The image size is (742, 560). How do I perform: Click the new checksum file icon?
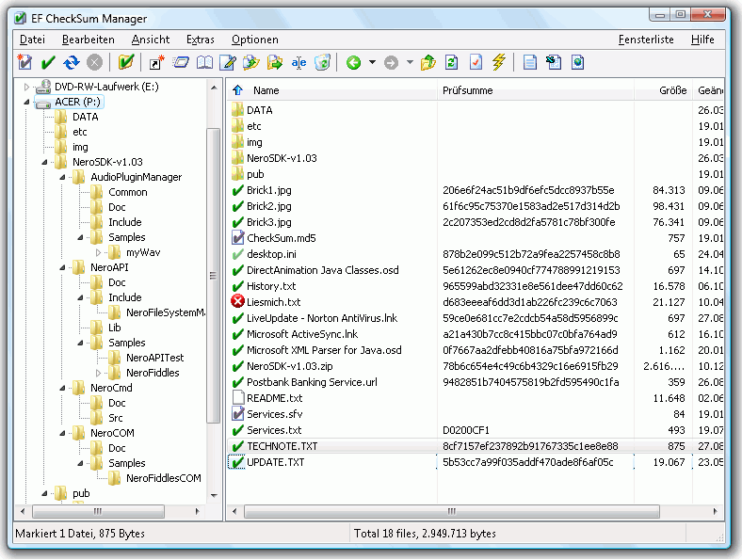pos(24,62)
